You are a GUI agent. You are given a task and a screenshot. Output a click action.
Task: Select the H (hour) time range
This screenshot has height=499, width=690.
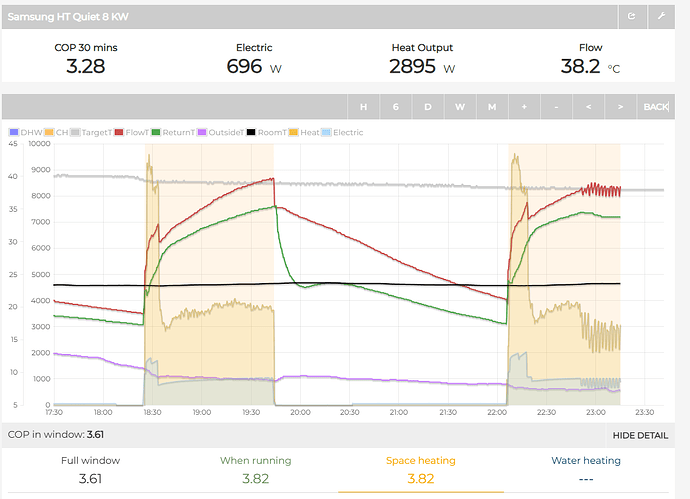pyautogui.click(x=363, y=107)
